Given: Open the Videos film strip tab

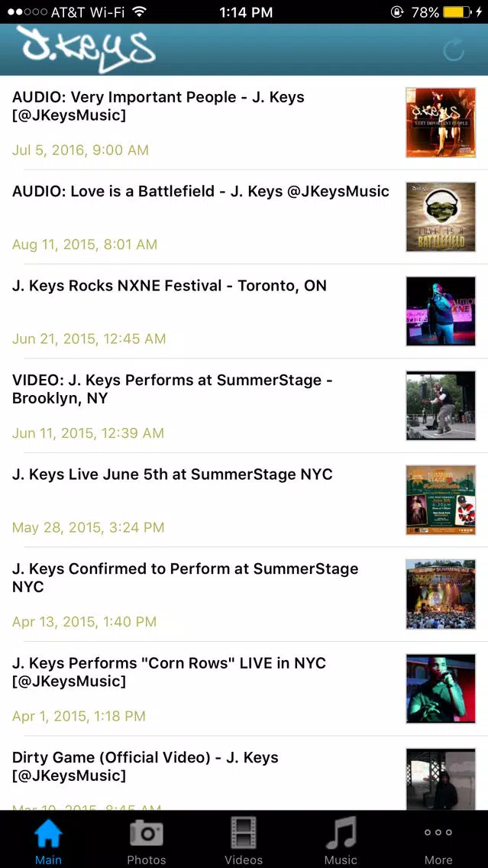Looking at the screenshot, I should tap(244, 838).
